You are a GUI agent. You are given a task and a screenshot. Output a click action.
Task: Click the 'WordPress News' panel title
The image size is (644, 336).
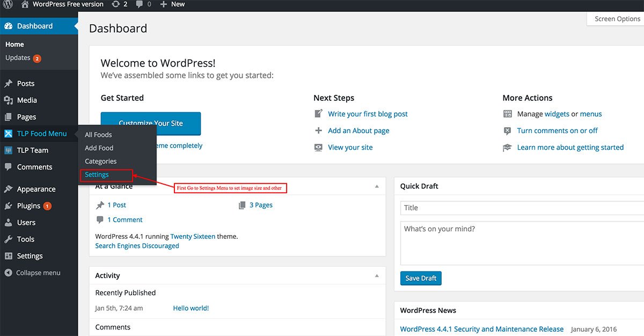coord(428,310)
